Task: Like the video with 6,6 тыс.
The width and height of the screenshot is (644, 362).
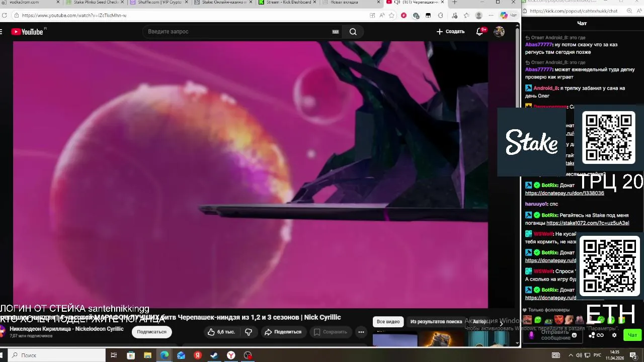Action: coord(221,332)
